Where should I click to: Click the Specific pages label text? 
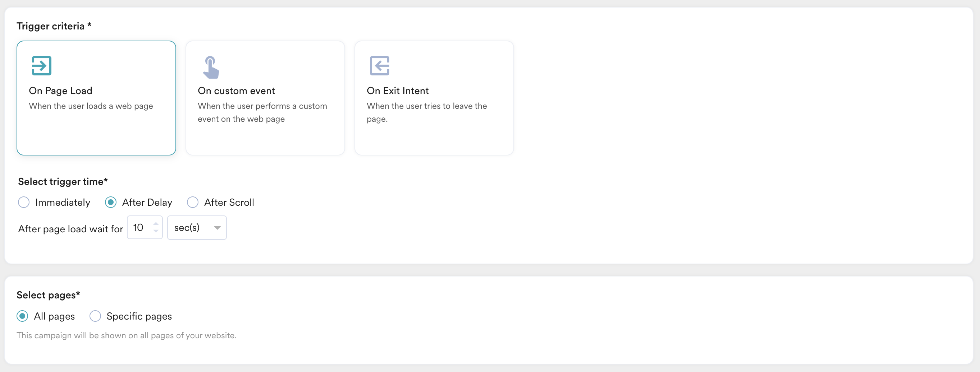tap(139, 316)
